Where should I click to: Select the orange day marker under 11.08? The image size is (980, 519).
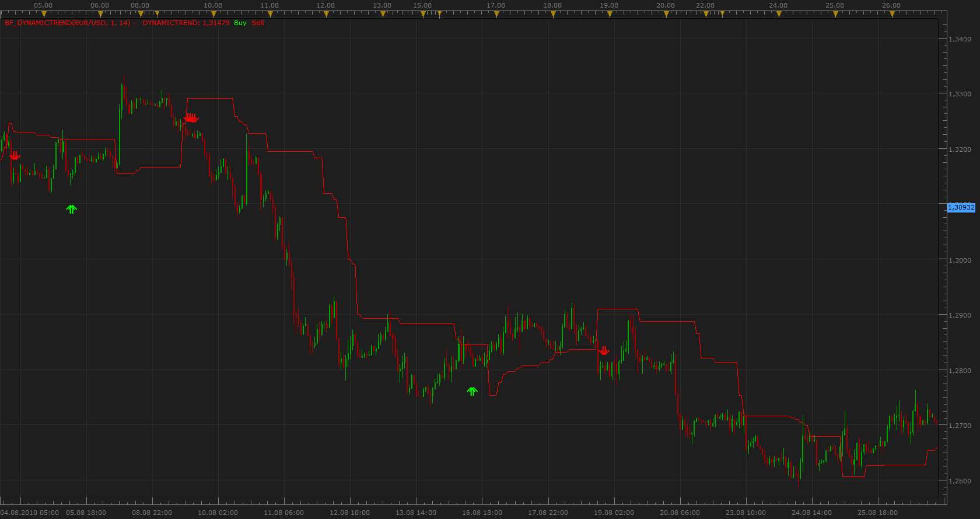pos(270,14)
